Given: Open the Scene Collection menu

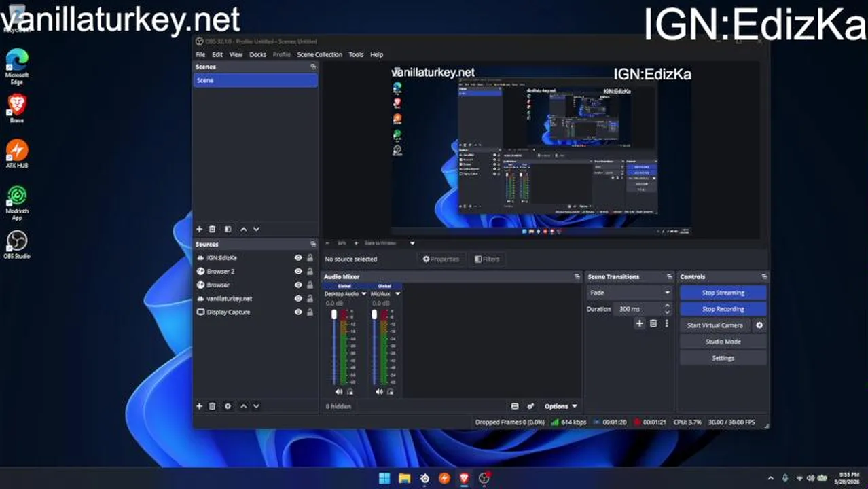Looking at the screenshot, I should (x=319, y=54).
